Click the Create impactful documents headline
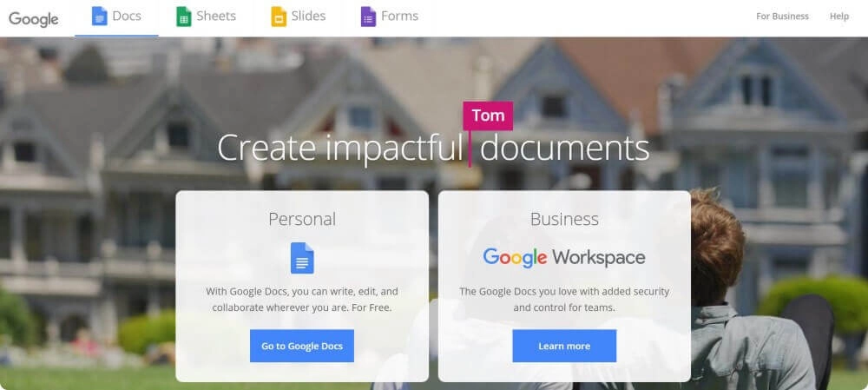This screenshot has width=868, height=390. 433,148
